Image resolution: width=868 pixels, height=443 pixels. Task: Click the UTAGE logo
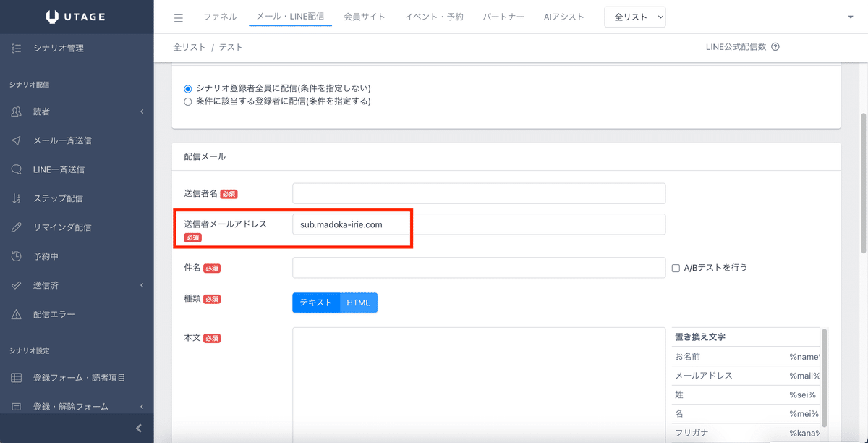[x=76, y=16]
